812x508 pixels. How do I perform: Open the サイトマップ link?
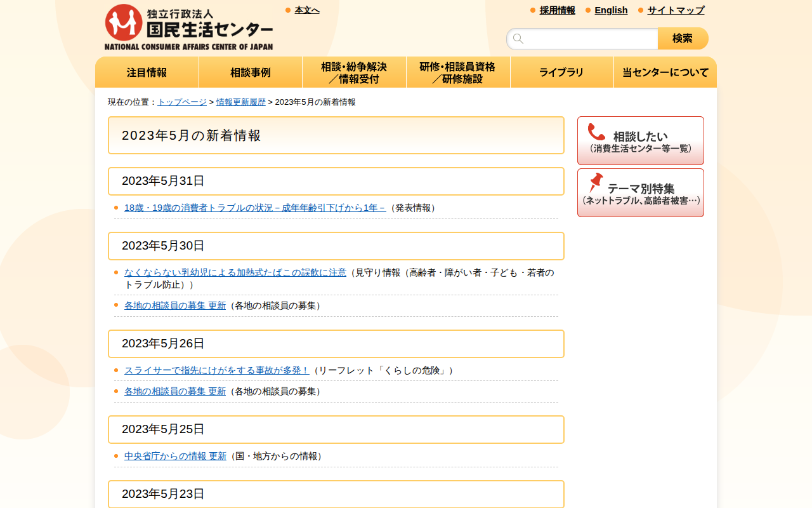676,10
